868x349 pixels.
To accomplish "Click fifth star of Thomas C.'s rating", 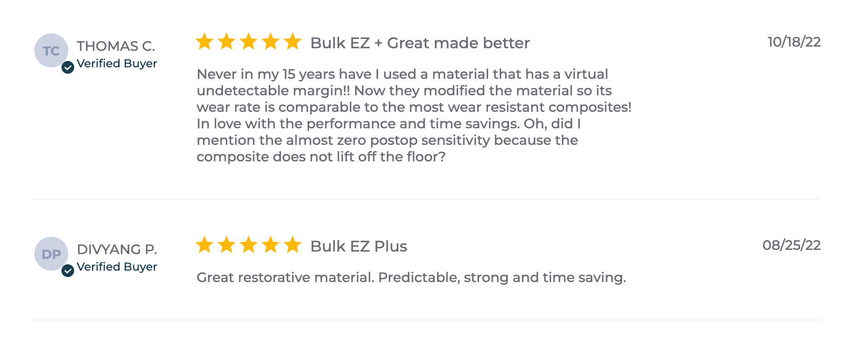I will 292,42.
